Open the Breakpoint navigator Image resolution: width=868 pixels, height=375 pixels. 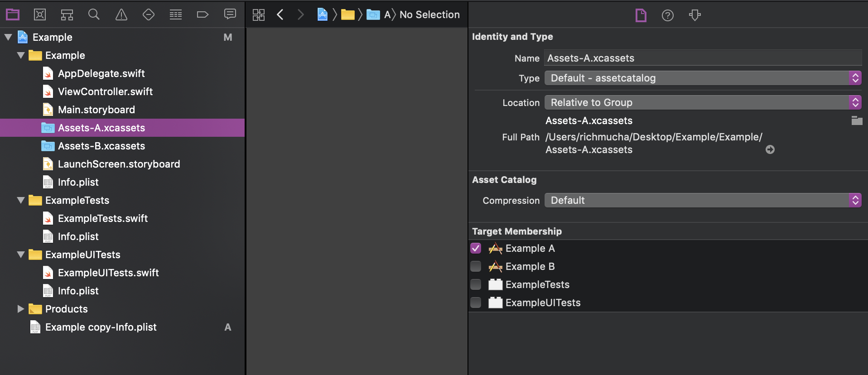pos(203,15)
